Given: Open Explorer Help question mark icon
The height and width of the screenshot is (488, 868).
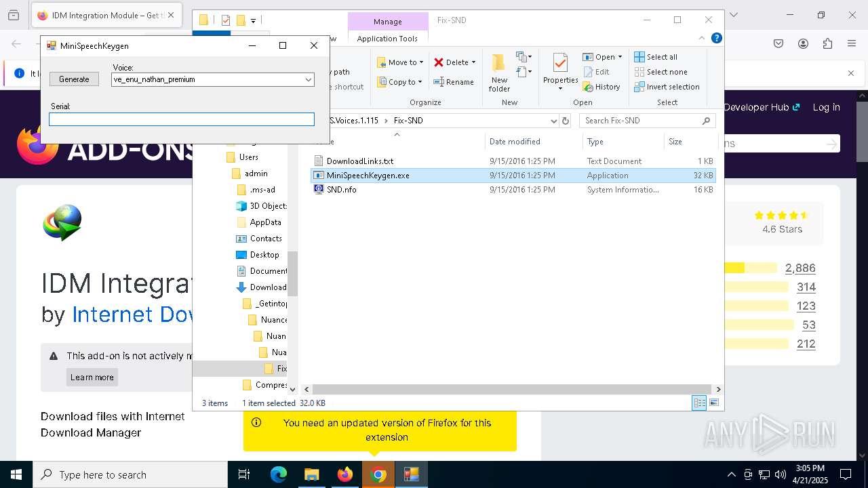Looking at the screenshot, I should 717,39.
